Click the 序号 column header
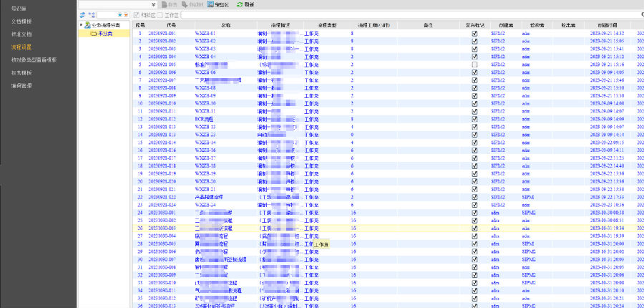The width and height of the screenshot is (644, 308). click(140, 25)
